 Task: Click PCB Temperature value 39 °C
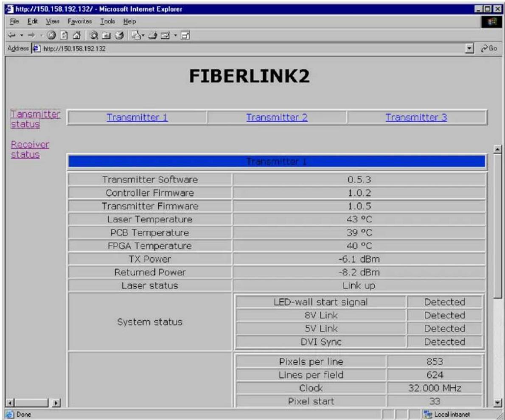(359, 232)
